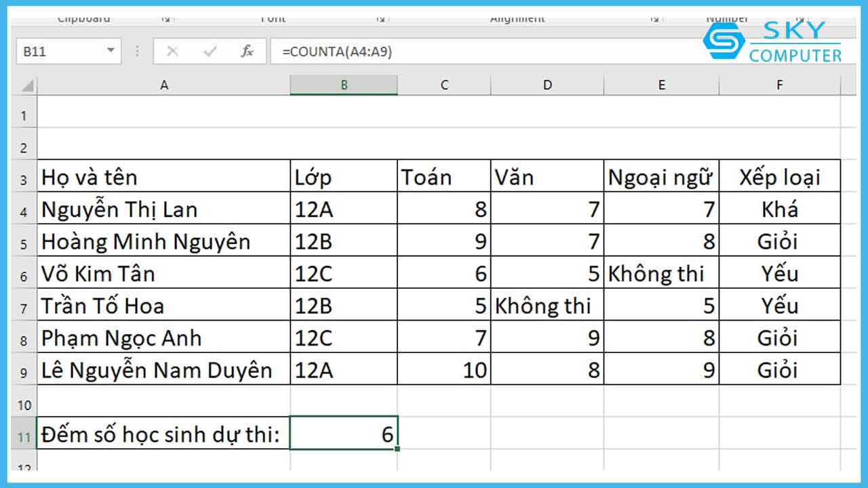Click header cell 'Xếp loại'

pyautogui.click(x=780, y=176)
